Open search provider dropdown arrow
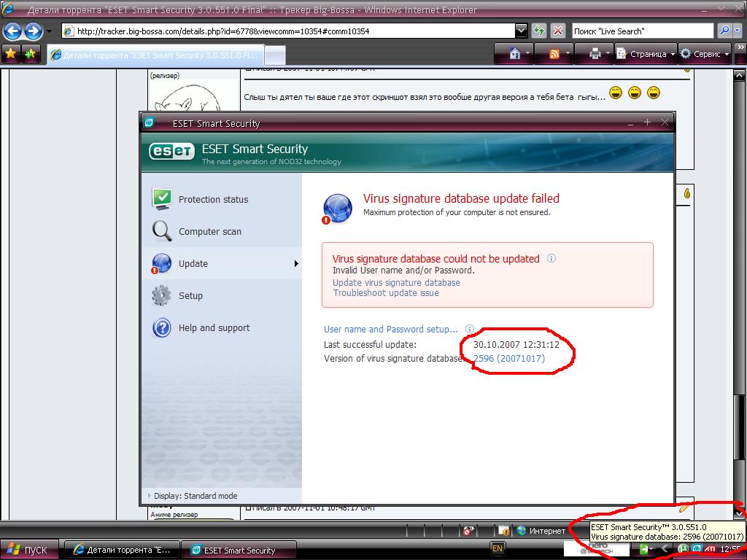Viewport: 747px width, 560px height. [x=737, y=31]
